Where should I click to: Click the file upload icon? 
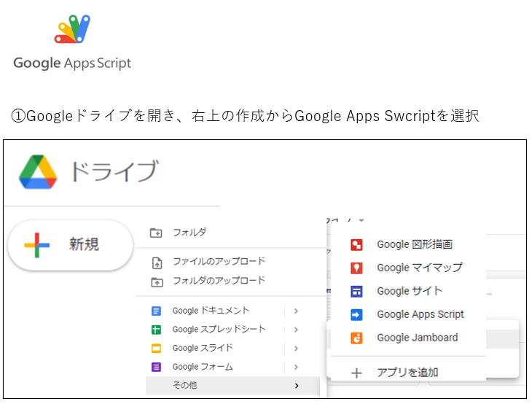coord(157,263)
